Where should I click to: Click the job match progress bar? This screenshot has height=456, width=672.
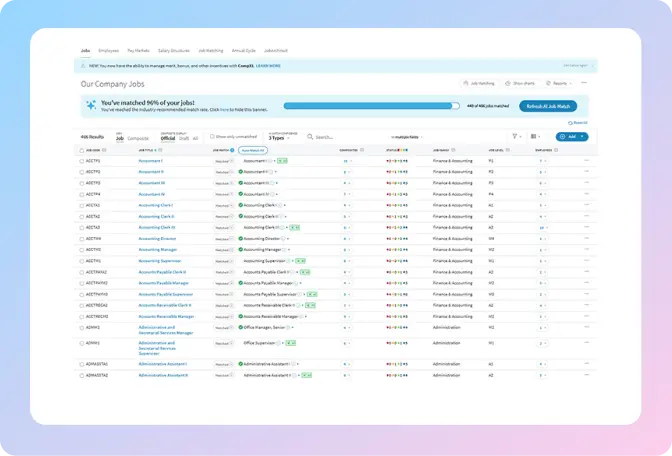coord(372,104)
